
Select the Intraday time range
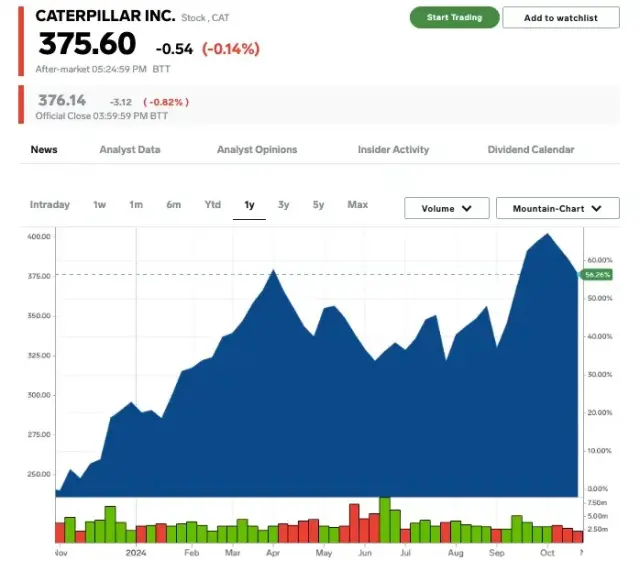pyautogui.click(x=50, y=205)
